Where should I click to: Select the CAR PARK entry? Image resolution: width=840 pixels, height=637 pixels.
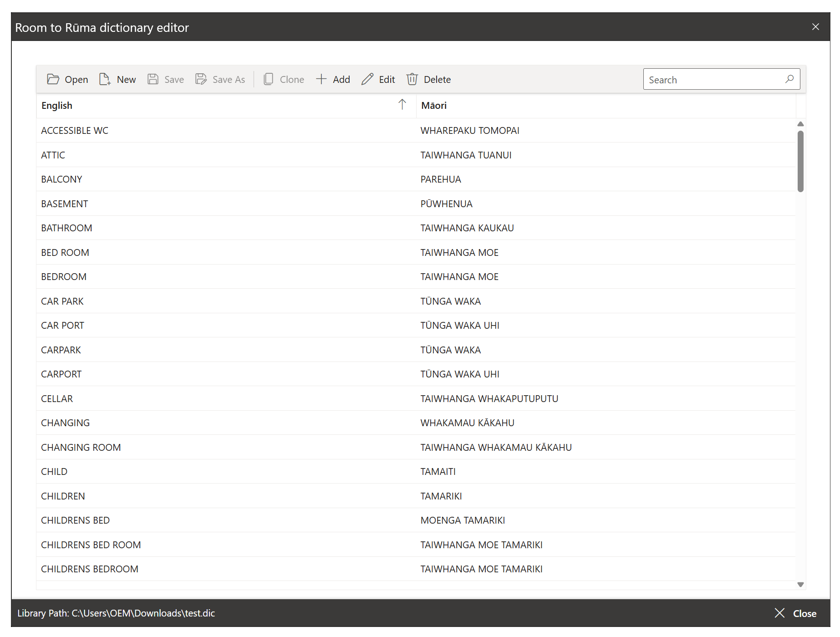click(182, 301)
